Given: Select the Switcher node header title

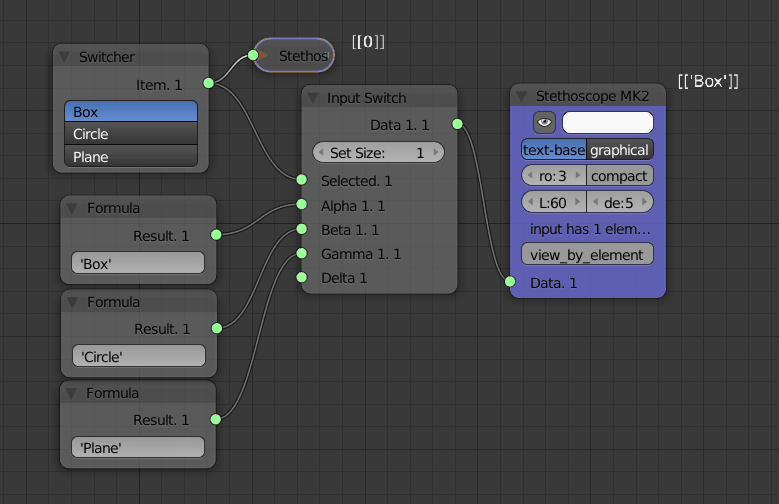Looking at the screenshot, I should [107, 57].
